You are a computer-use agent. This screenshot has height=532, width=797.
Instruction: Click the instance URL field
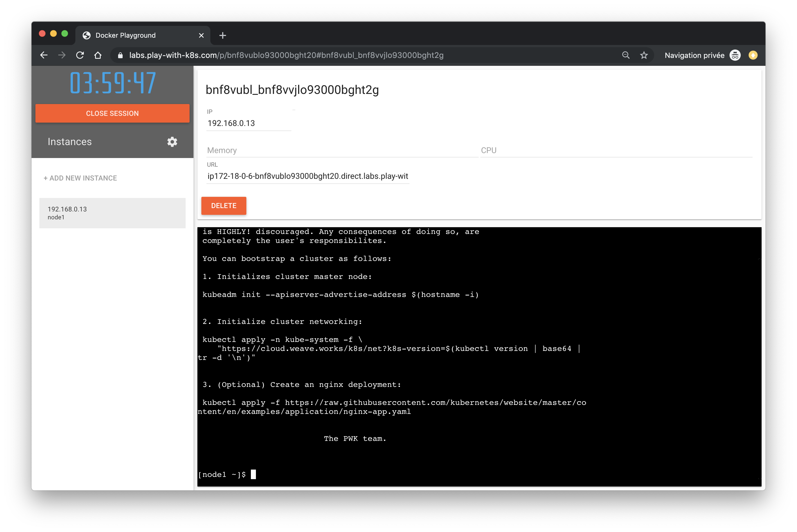[307, 176]
